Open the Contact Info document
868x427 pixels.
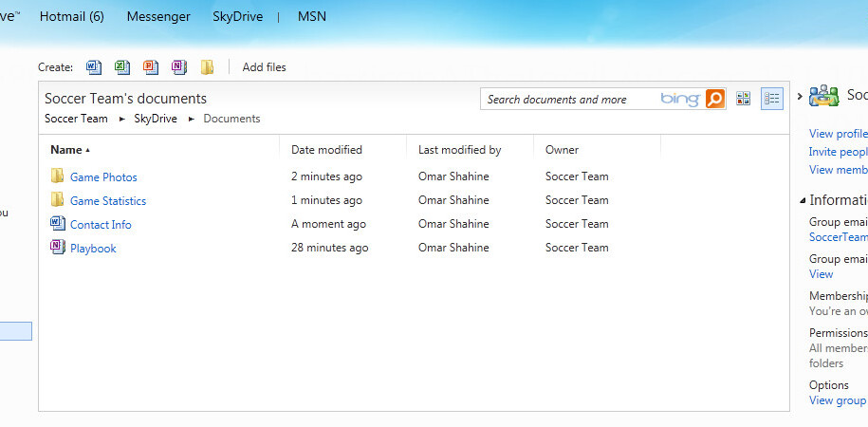coord(101,225)
